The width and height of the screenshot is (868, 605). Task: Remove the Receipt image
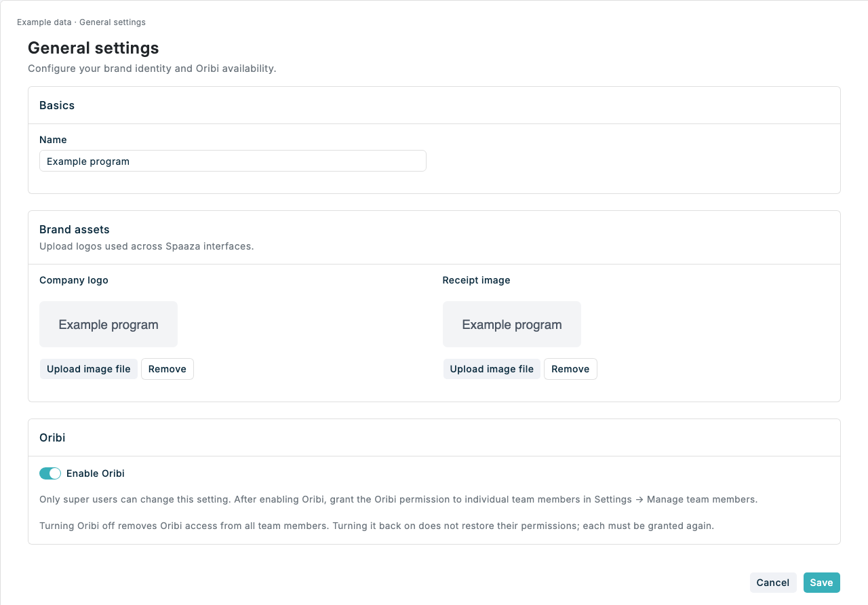pos(570,369)
